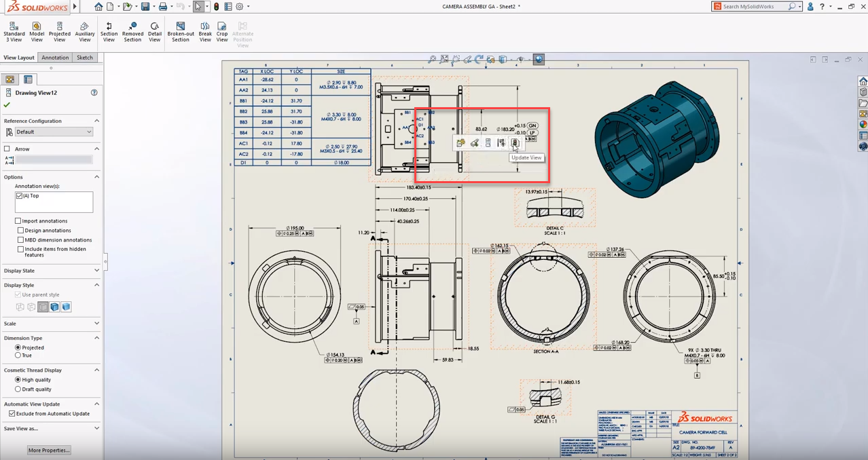Confirm with the green checkmark OK
This screenshot has width=868, height=460.
coord(7,105)
